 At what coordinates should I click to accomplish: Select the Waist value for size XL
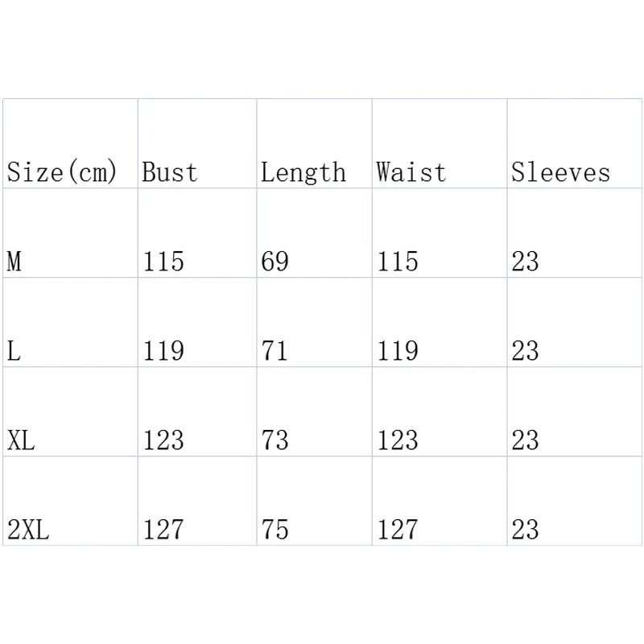point(397,440)
